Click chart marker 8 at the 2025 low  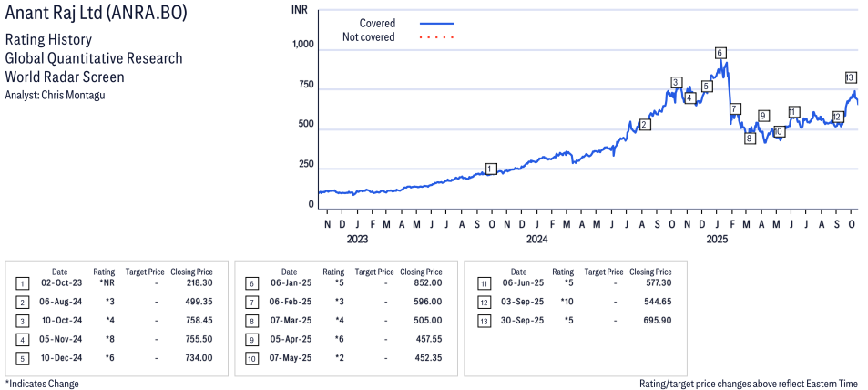click(x=750, y=139)
